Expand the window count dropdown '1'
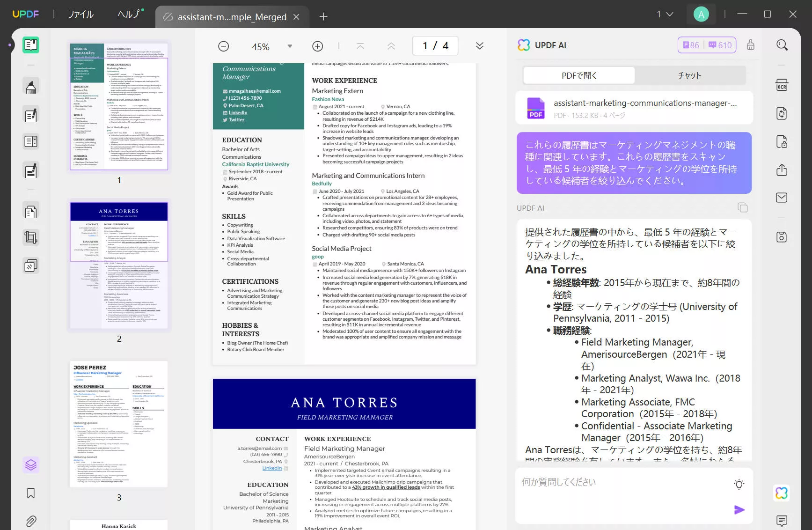Viewport: 812px width, 530px height. [x=665, y=14]
